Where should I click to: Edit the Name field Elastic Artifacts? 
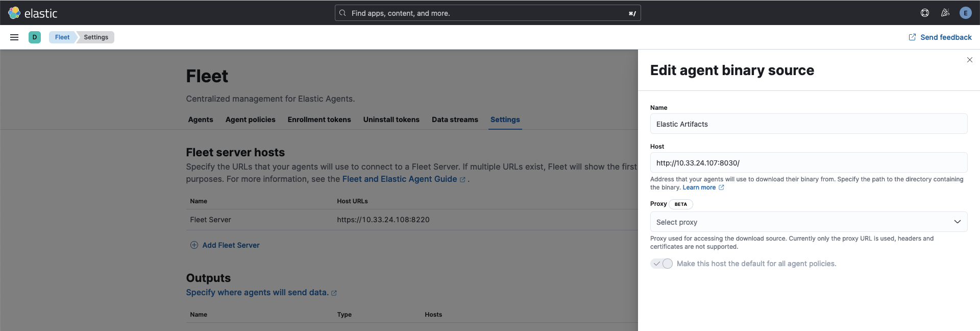808,124
